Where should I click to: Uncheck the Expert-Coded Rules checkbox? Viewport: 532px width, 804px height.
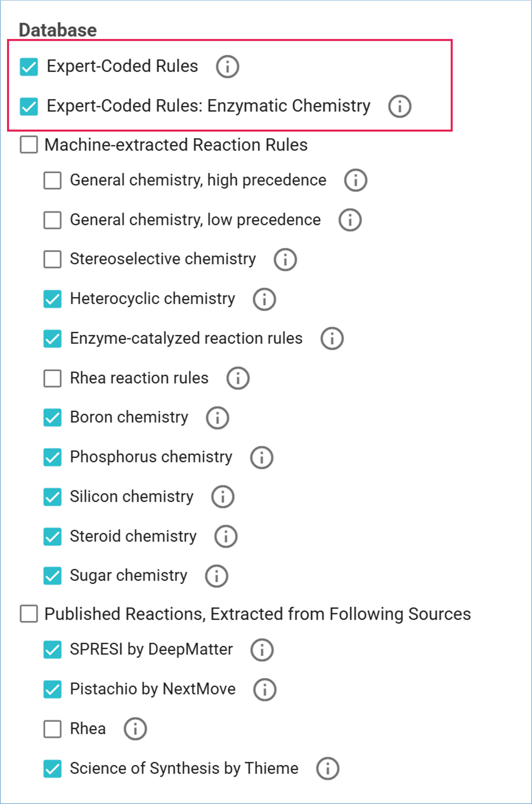(x=29, y=66)
